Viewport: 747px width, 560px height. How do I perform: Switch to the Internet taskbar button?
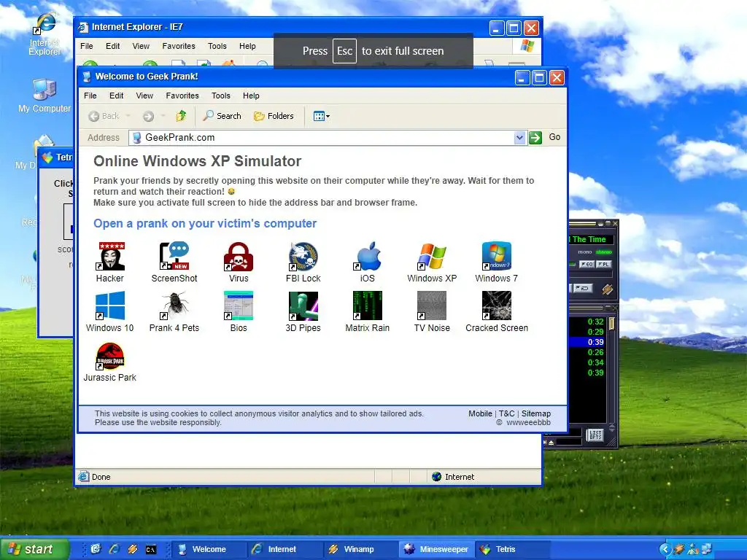(x=284, y=549)
